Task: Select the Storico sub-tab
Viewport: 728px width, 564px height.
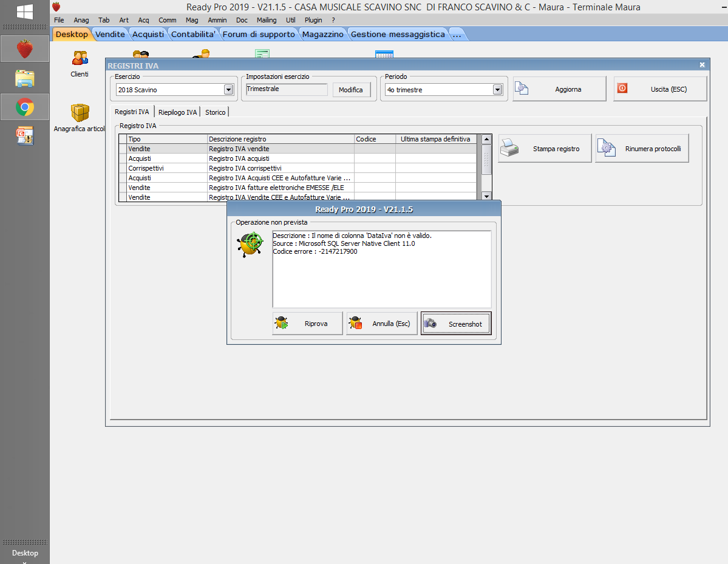Action: (216, 112)
